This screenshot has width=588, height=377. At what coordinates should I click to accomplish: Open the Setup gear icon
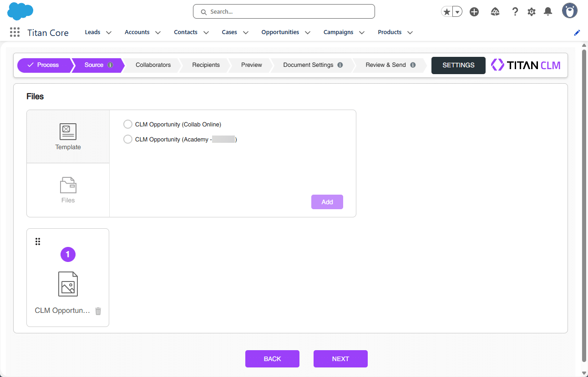(531, 12)
